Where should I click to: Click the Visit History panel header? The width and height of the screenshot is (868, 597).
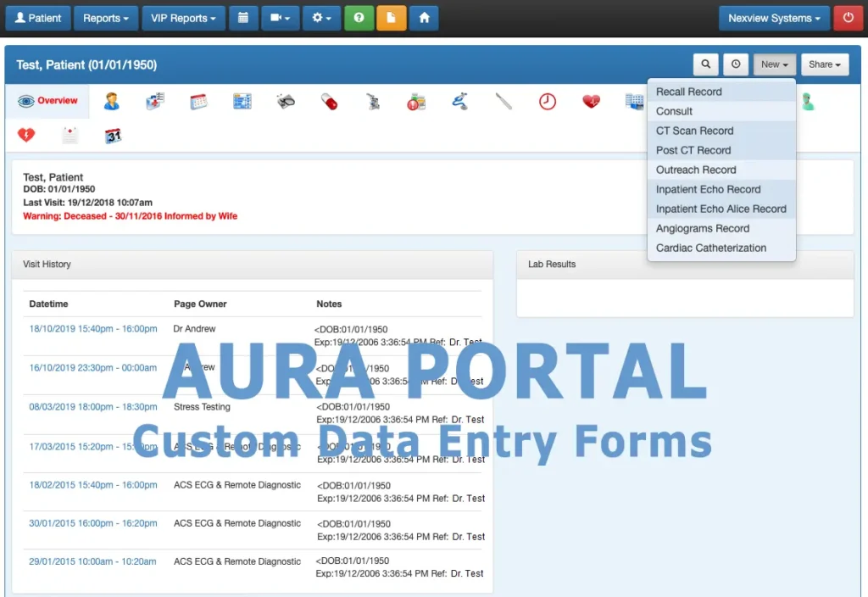pyautogui.click(x=253, y=265)
